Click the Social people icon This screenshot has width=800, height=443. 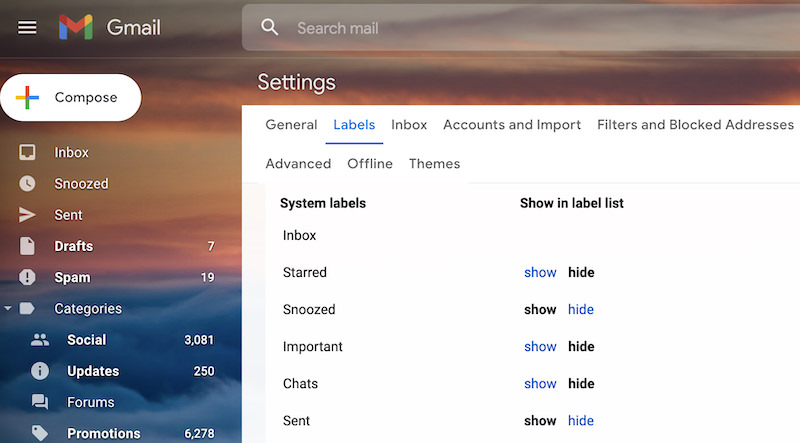40,340
